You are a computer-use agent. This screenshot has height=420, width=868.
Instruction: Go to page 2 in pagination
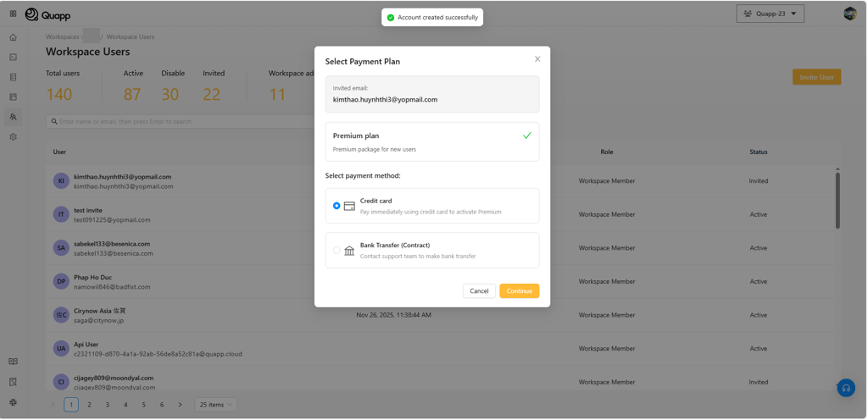(x=89, y=405)
